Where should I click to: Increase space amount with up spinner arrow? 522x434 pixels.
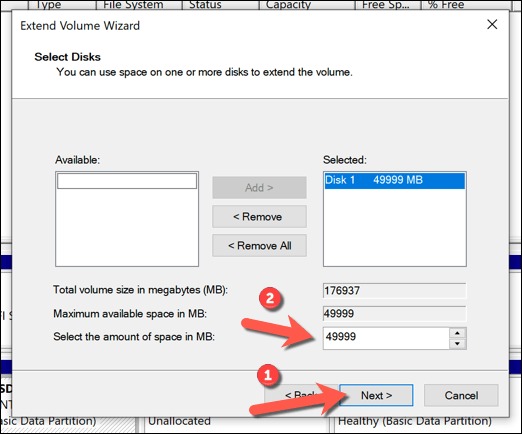tap(457, 333)
